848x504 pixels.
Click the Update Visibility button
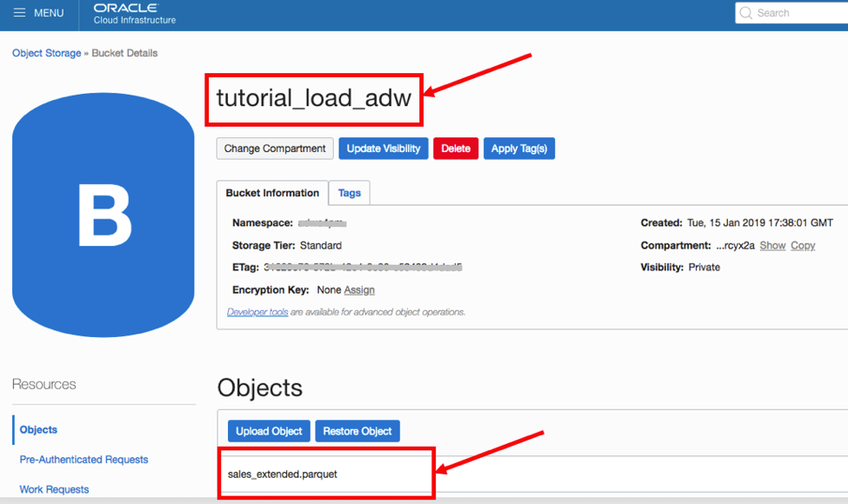click(384, 148)
